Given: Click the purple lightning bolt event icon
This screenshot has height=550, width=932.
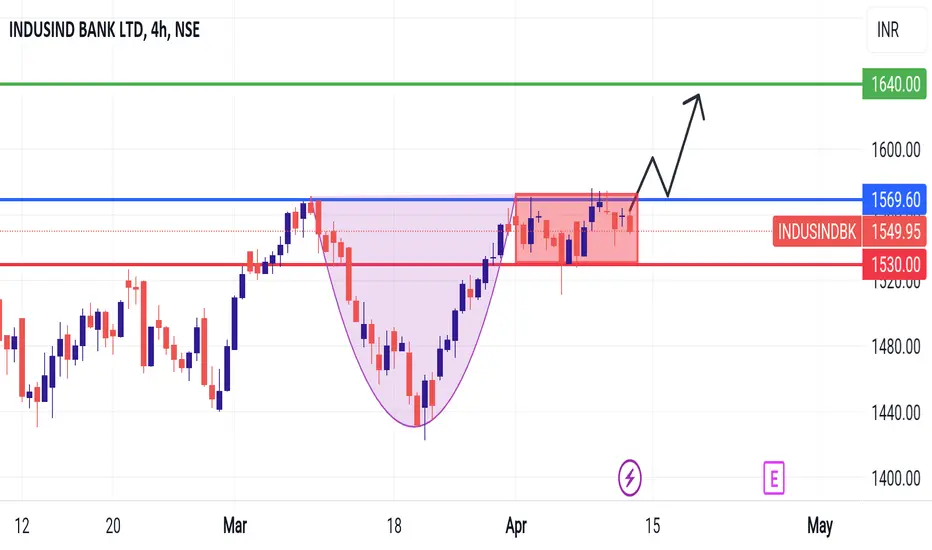Looking at the screenshot, I should coord(629,477).
